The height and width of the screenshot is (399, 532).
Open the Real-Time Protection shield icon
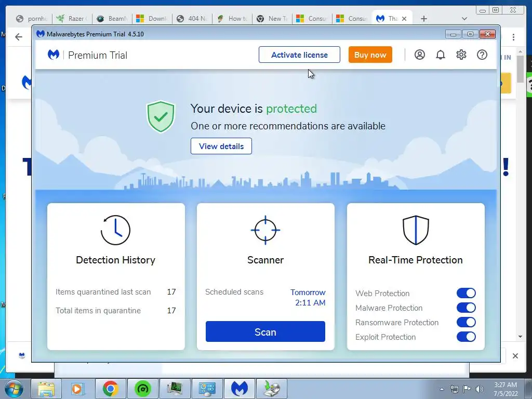pyautogui.click(x=416, y=230)
